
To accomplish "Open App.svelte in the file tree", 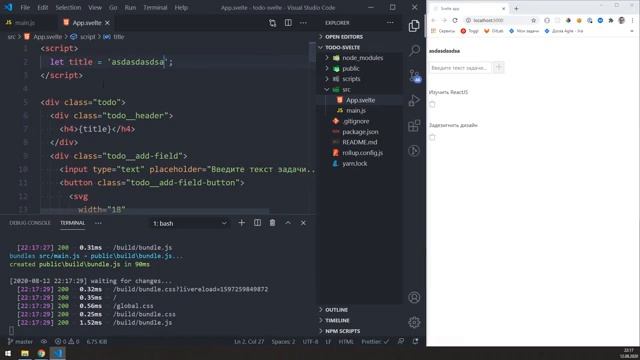I will point(361,100).
